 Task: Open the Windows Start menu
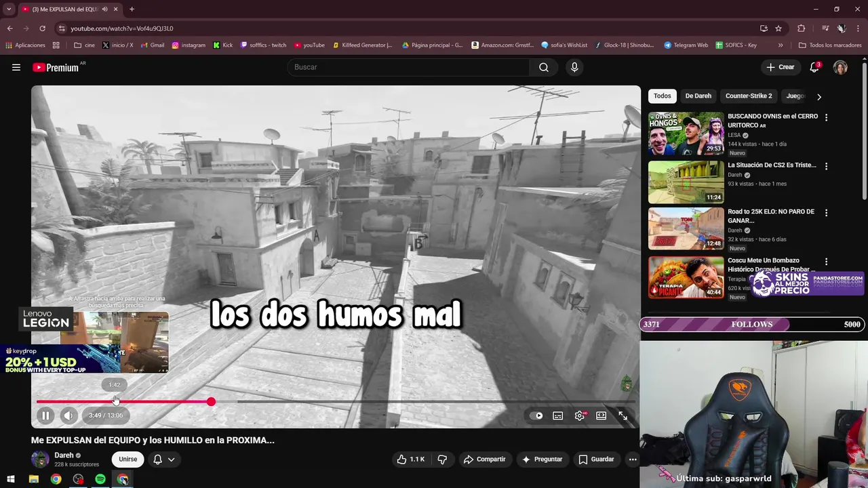11,479
